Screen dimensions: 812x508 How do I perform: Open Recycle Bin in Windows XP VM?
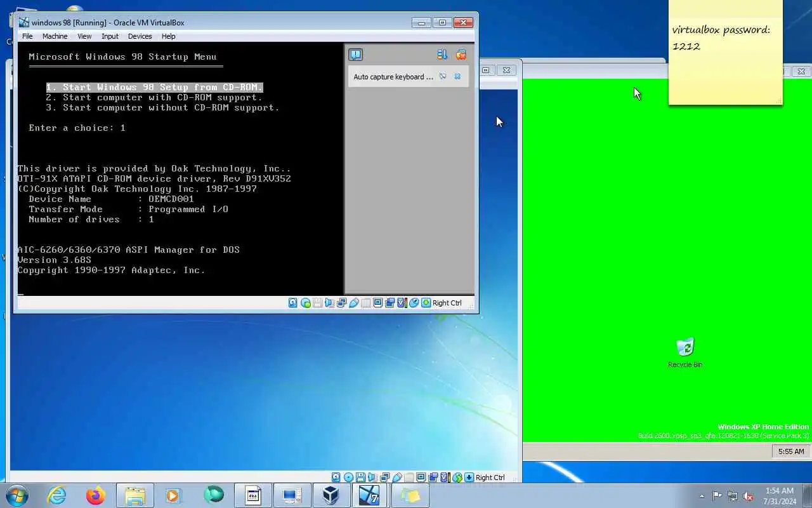point(685,352)
